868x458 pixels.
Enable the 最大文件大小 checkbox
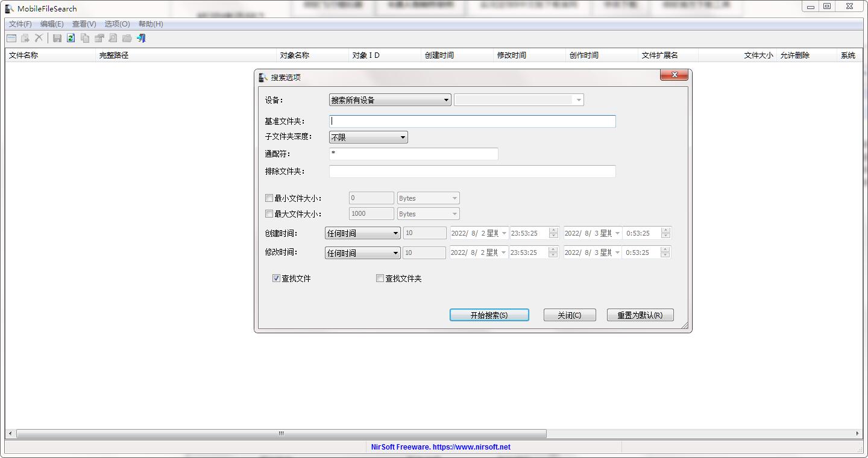[269, 213]
